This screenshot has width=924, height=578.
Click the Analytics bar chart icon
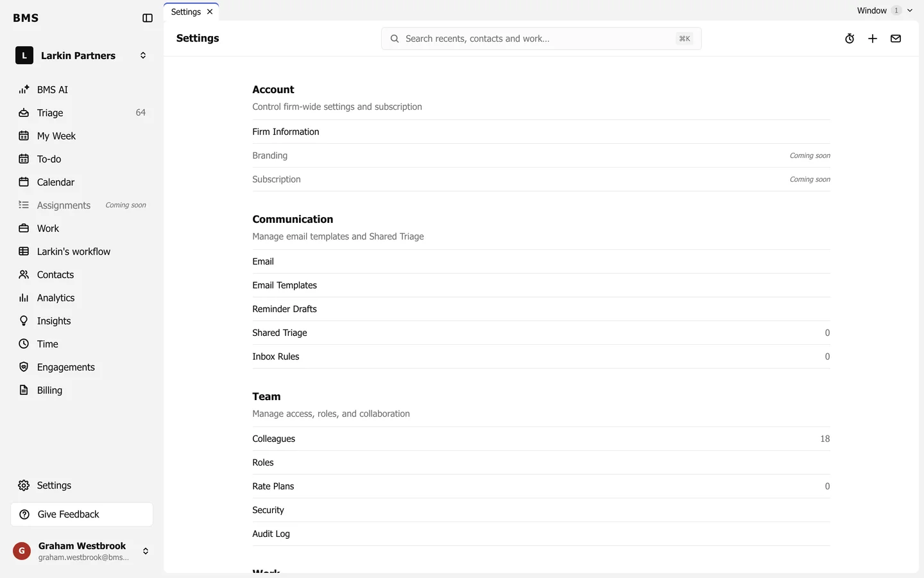coord(24,297)
